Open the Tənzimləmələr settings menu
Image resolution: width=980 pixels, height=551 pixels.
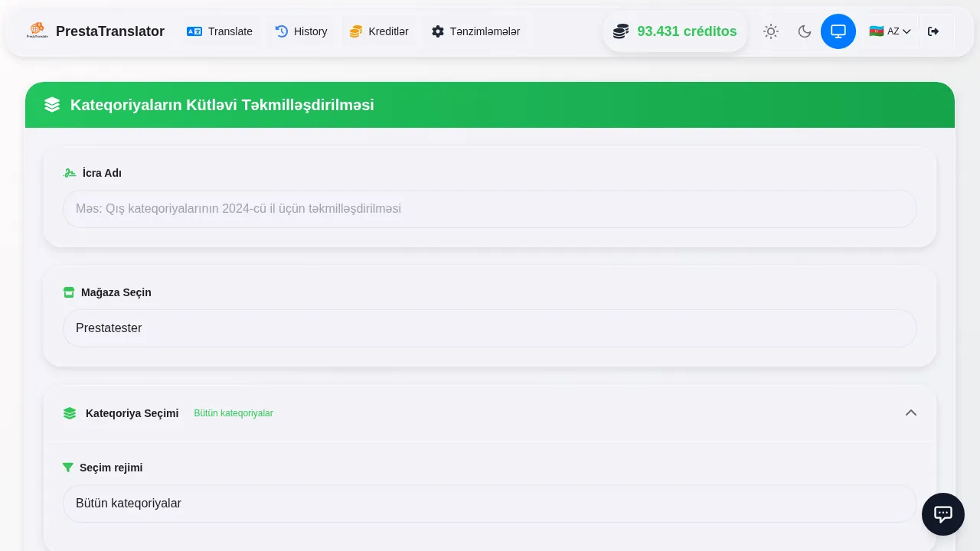[476, 31]
